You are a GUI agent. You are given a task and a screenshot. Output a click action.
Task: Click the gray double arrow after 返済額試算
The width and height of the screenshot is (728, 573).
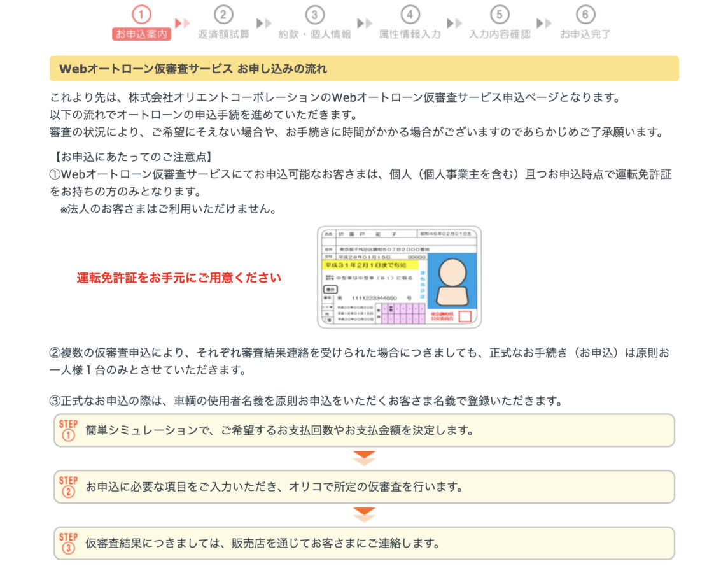[x=264, y=23]
